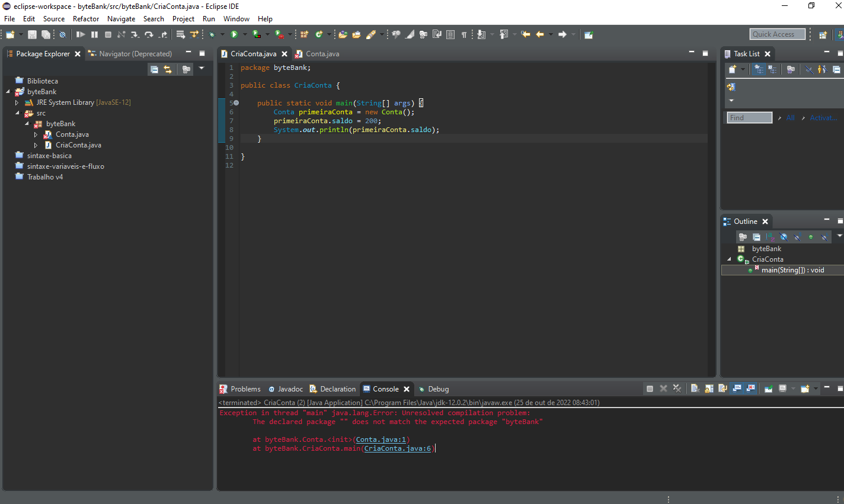Click Collapse All in Package Explorer

(154, 69)
